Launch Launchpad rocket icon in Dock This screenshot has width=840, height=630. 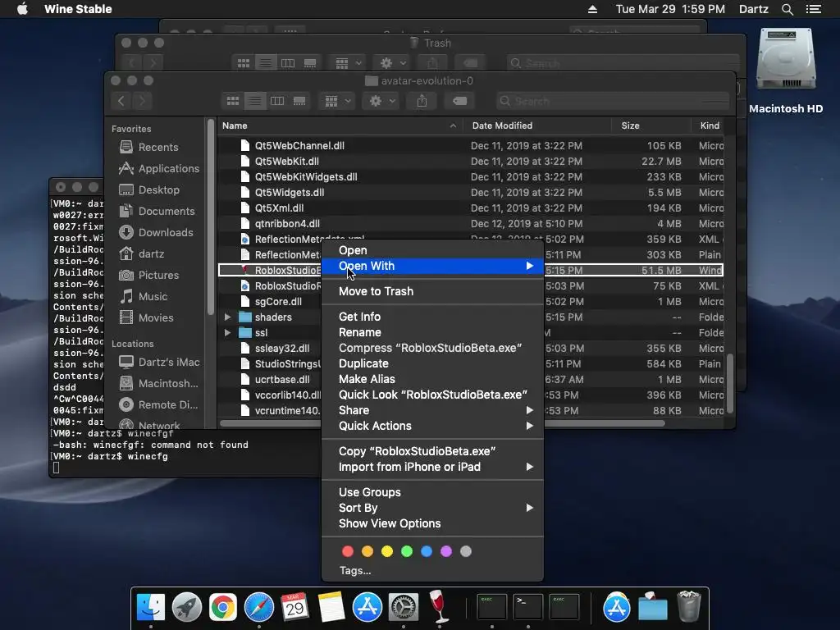(187, 606)
